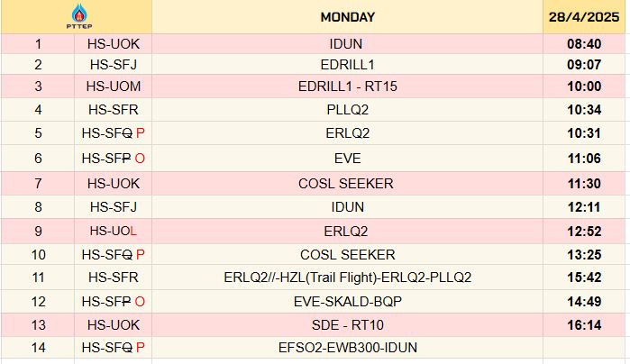Select the EVE destination cell in row 6

coord(347,158)
